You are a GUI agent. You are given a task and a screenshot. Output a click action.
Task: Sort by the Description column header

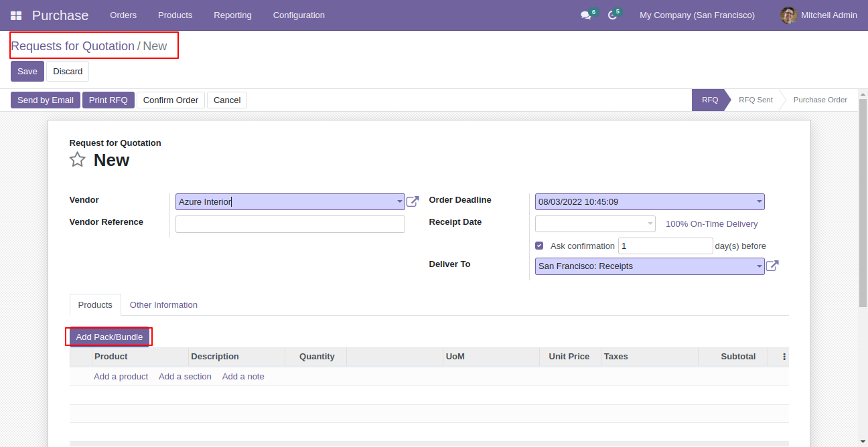click(236, 357)
